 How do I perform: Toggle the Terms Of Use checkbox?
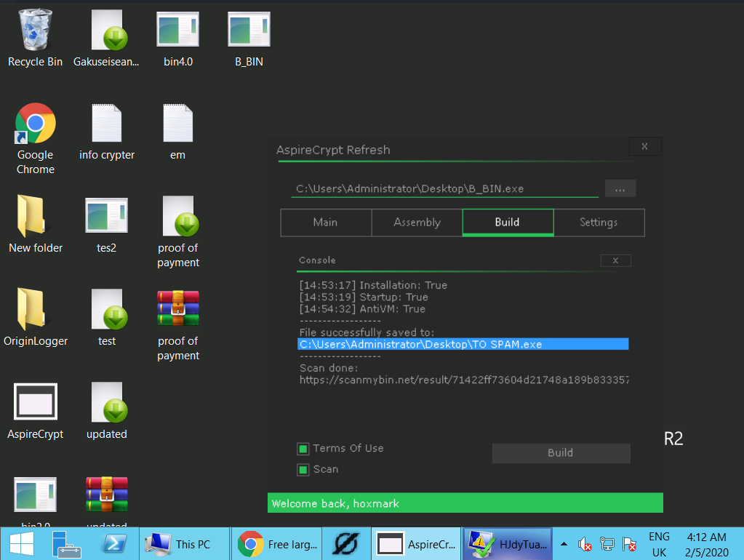[x=303, y=449]
